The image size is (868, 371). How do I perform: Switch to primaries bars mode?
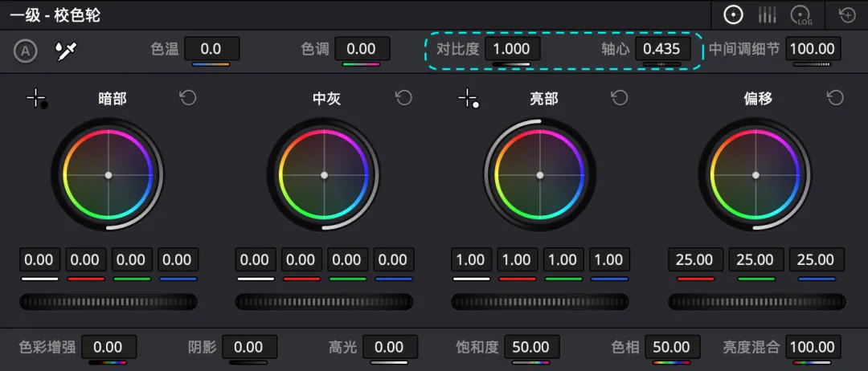767,14
